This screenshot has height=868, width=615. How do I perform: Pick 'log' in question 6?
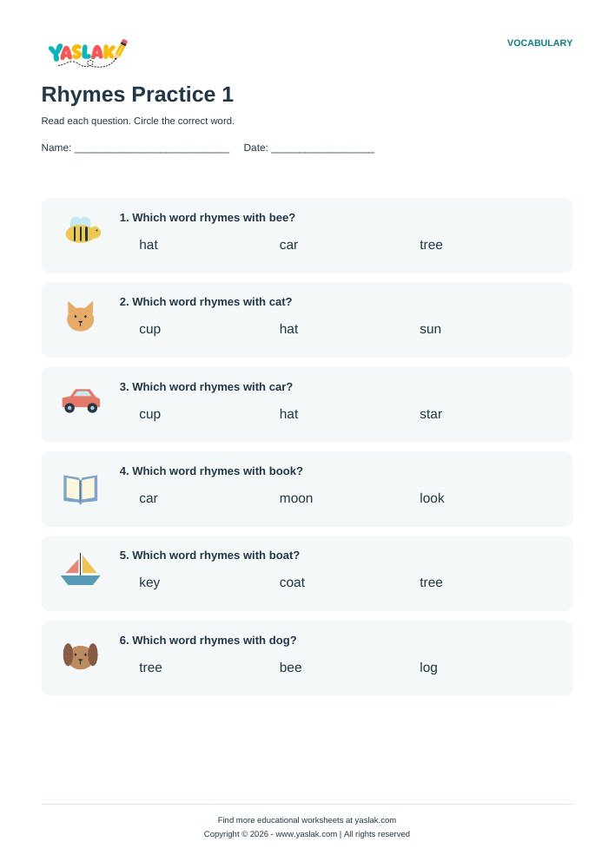[x=428, y=667]
